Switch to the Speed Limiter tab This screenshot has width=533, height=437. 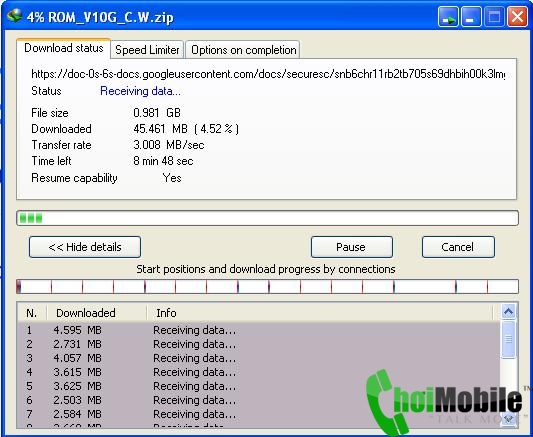(147, 50)
